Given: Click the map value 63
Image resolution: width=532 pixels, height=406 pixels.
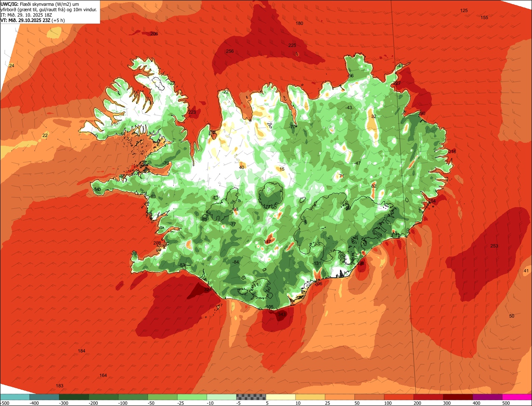Looking at the screenshot, I should point(153,196).
